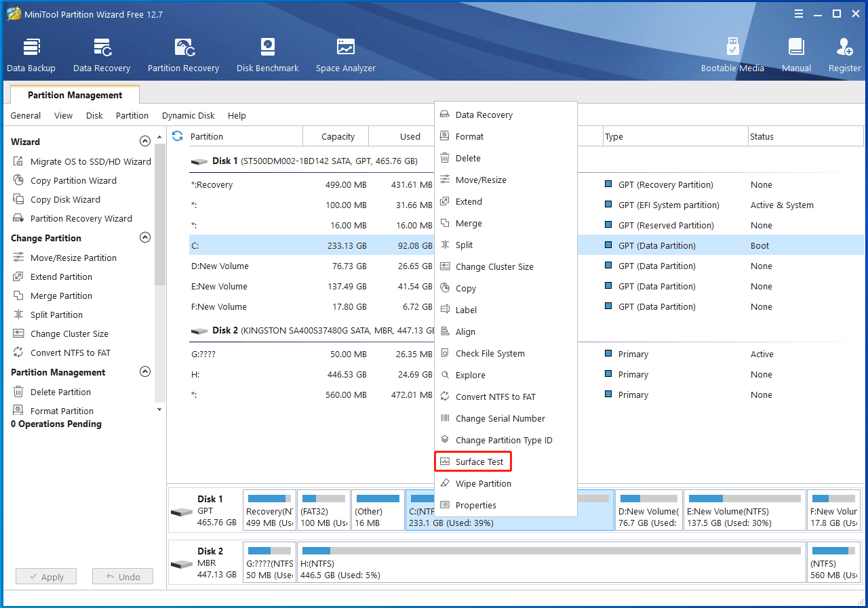Choose Extend from the context menu
The height and width of the screenshot is (608, 868).
505,201
